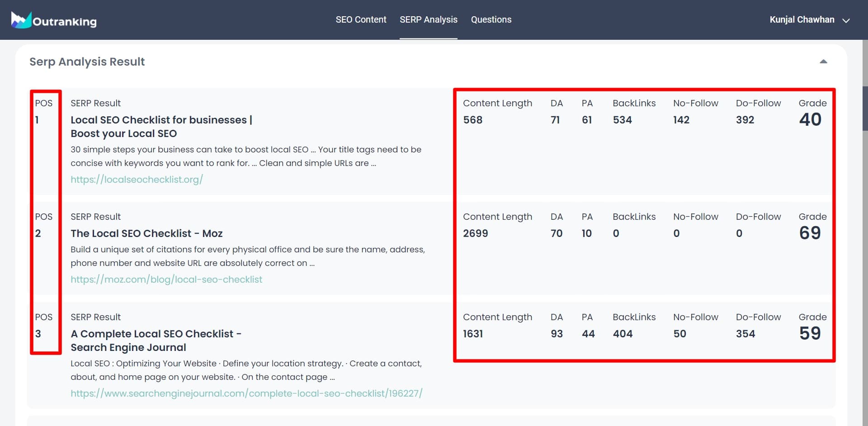This screenshot has width=868, height=426.
Task: Open the SEO Content tab
Action: [361, 19]
